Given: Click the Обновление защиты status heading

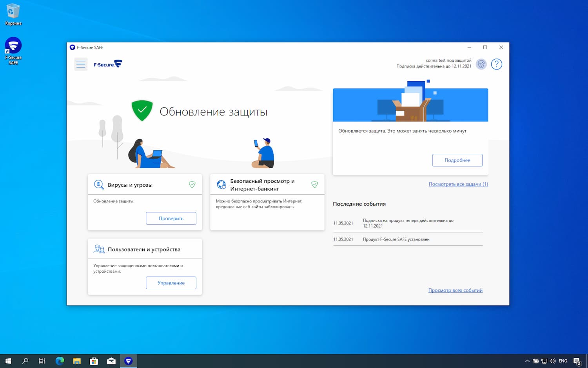Looking at the screenshot, I should tap(213, 112).
